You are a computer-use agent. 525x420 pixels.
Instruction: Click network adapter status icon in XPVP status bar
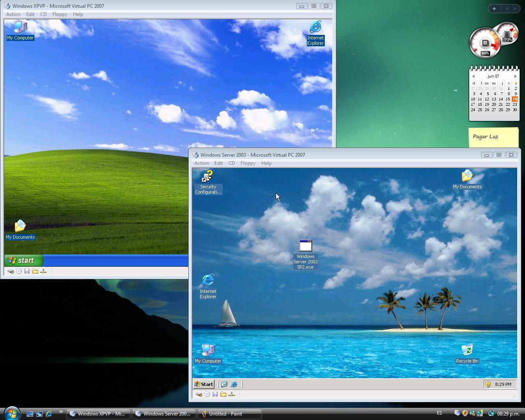(43, 271)
